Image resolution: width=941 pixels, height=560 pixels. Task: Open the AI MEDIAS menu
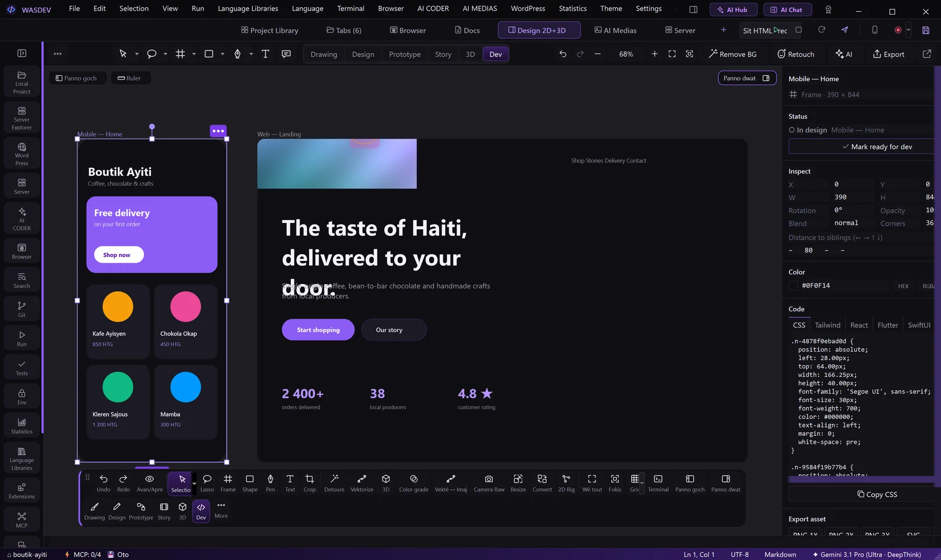pos(479,8)
